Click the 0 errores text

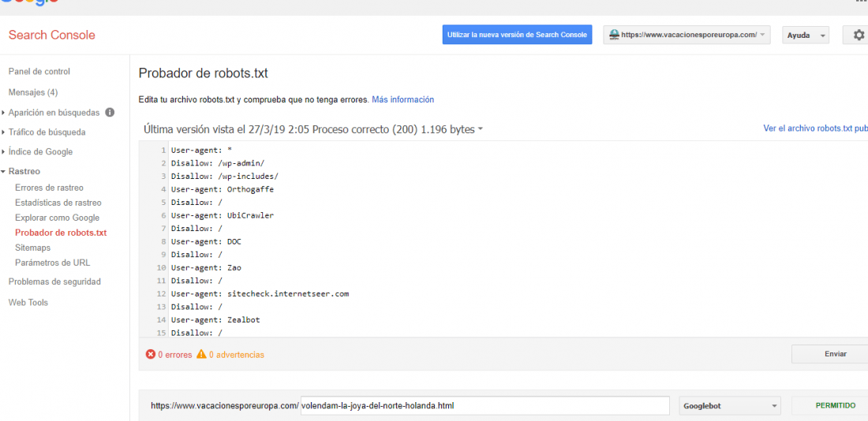pyautogui.click(x=175, y=355)
